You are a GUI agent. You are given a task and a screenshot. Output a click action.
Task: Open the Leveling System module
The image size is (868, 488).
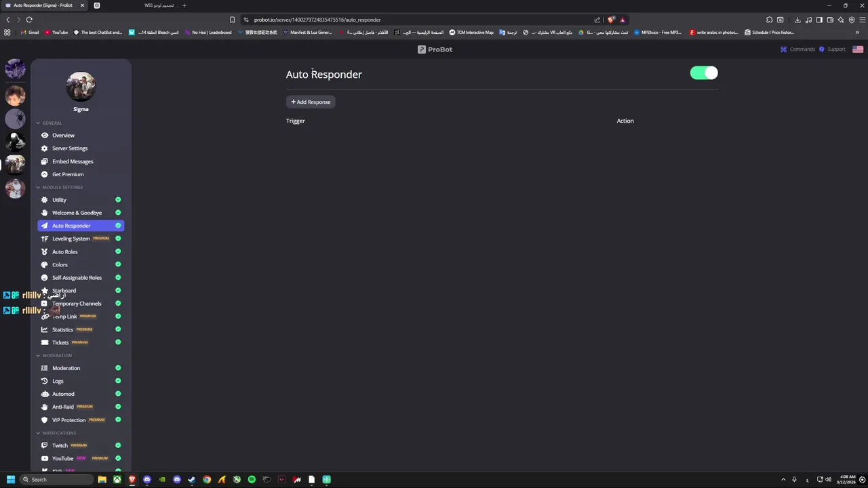[x=71, y=239]
